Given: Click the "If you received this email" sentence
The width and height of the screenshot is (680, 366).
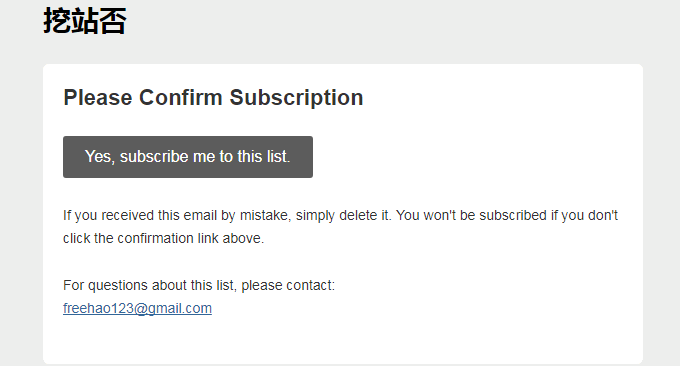Looking at the screenshot, I should 227,216.
